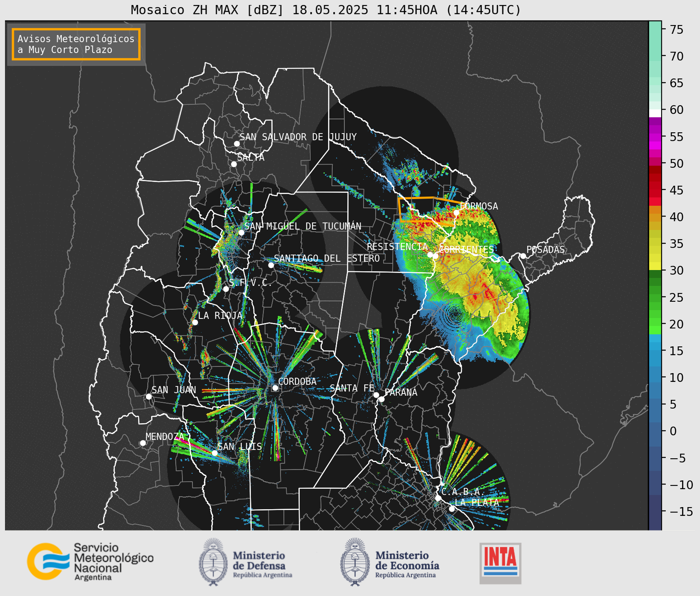The height and width of the screenshot is (596, 700).
Task: Click the colorbar tick label '0'
Action: tap(673, 431)
